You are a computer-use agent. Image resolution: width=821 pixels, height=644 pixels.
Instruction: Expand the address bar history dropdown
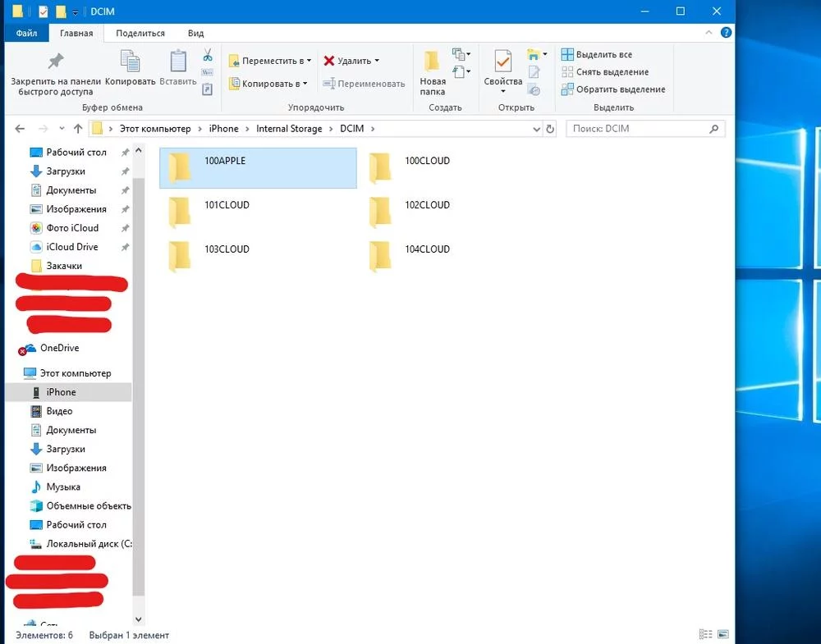pos(537,129)
